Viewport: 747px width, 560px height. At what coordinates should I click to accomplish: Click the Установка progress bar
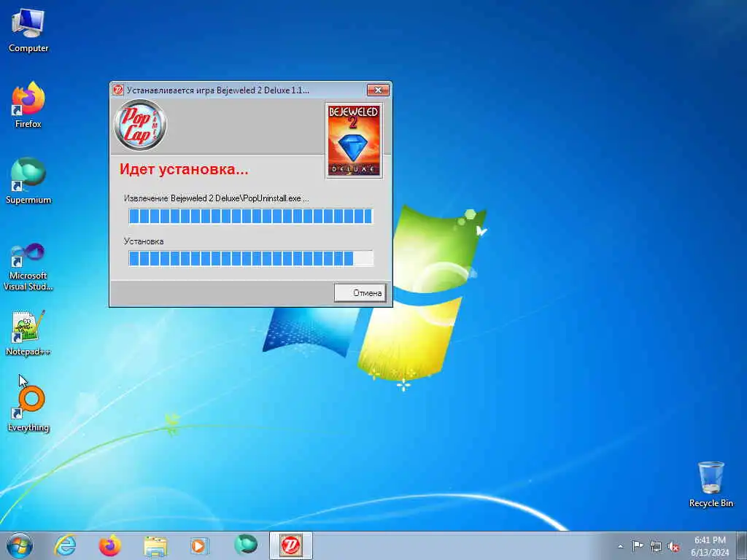(251, 258)
